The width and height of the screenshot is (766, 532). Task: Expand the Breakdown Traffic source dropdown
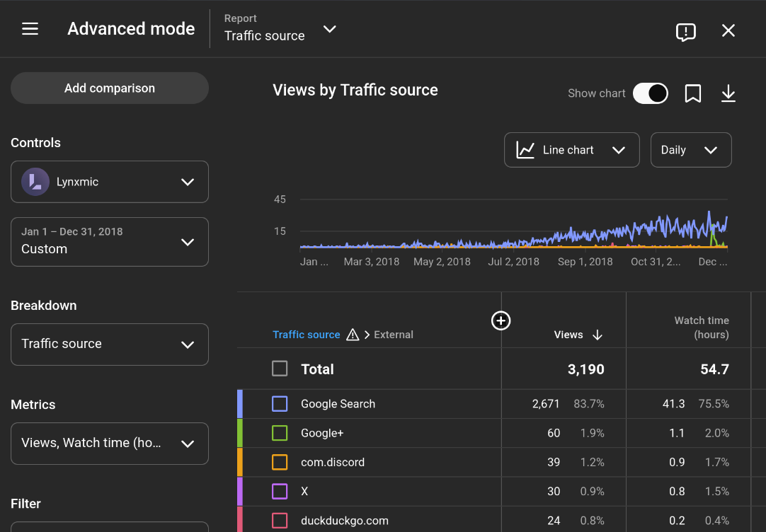click(x=110, y=344)
